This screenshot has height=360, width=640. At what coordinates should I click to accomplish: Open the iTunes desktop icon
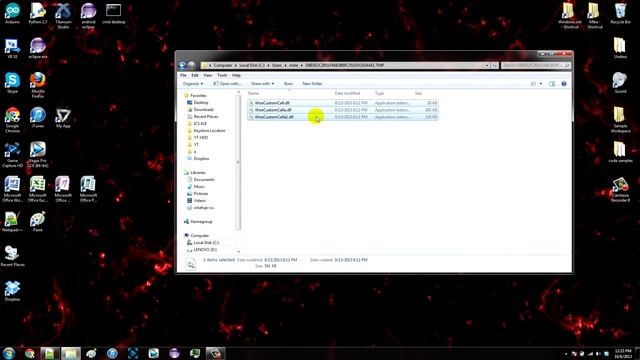pos(38,118)
